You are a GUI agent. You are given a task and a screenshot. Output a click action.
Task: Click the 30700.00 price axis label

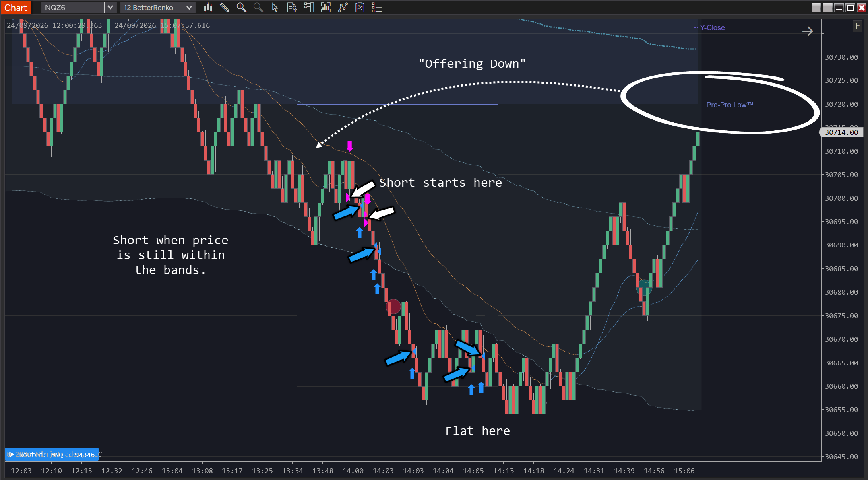pos(841,198)
